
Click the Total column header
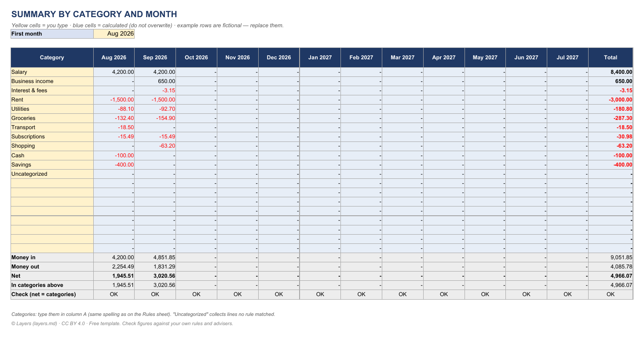[611, 58]
